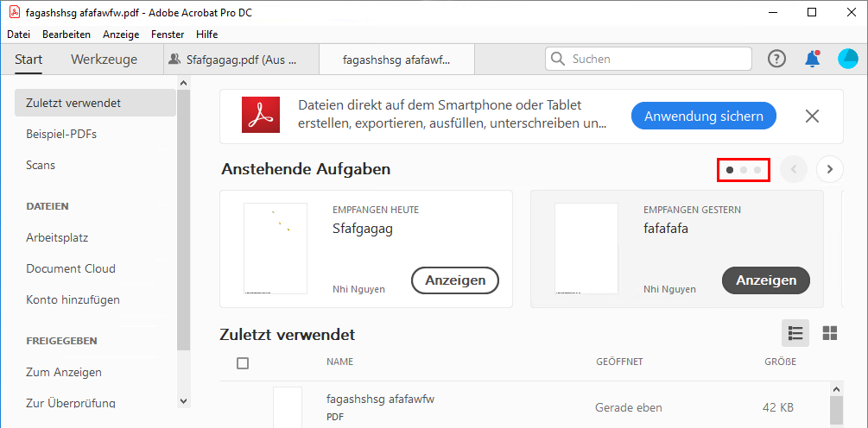This screenshot has height=428, width=868.
Task: Switch to list view layout
Action: (795, 333)
